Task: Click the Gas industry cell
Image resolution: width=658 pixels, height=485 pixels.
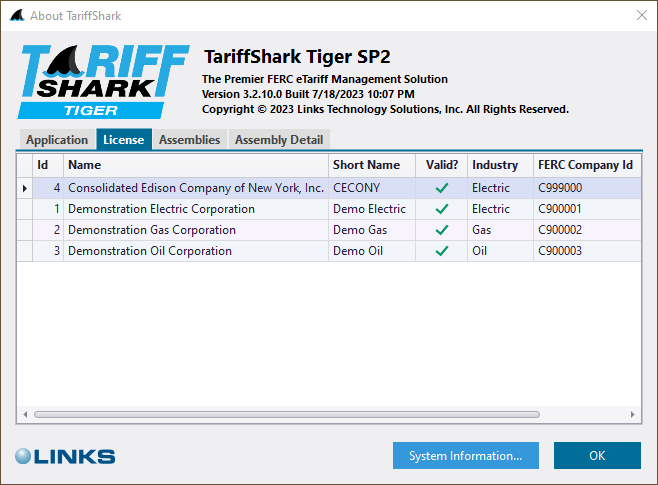Action: tap(500, 230)
